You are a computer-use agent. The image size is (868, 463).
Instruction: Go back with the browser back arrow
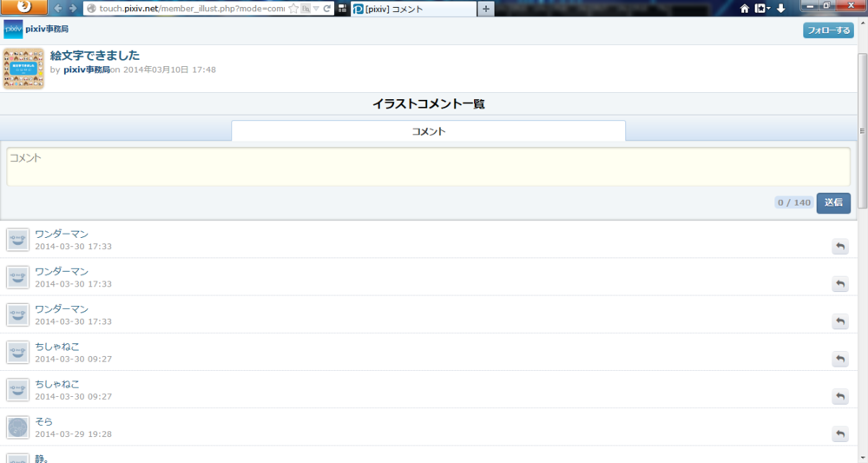57,9
